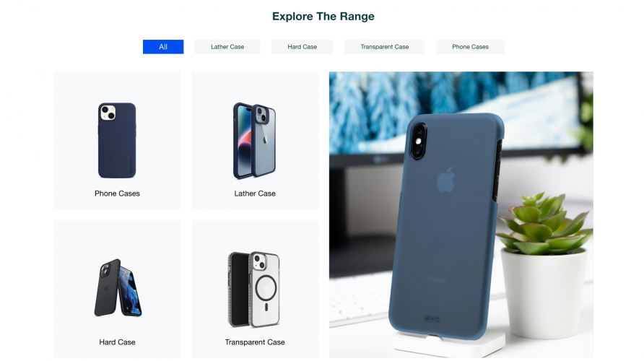Image resolution: width=644 pixels, height=361 pixels.
Task: Click the MagSafe transparent case image
Action: [x=254, y=289]
